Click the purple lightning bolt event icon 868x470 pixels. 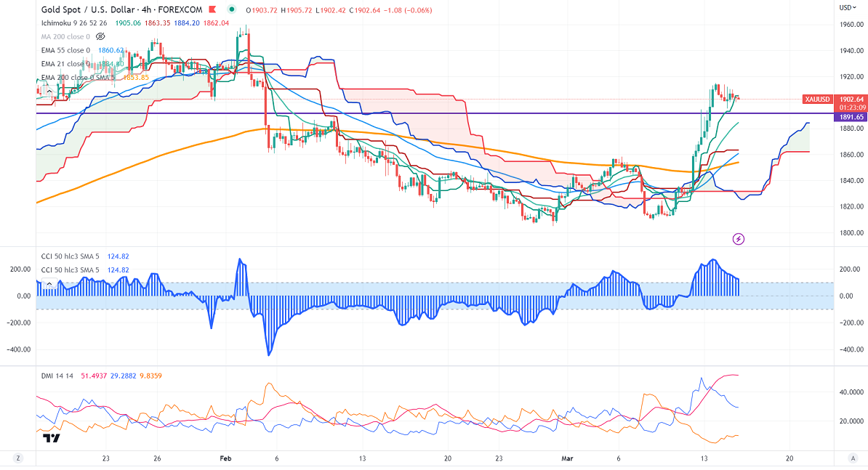pyautogui.click(x=739, y=238)
